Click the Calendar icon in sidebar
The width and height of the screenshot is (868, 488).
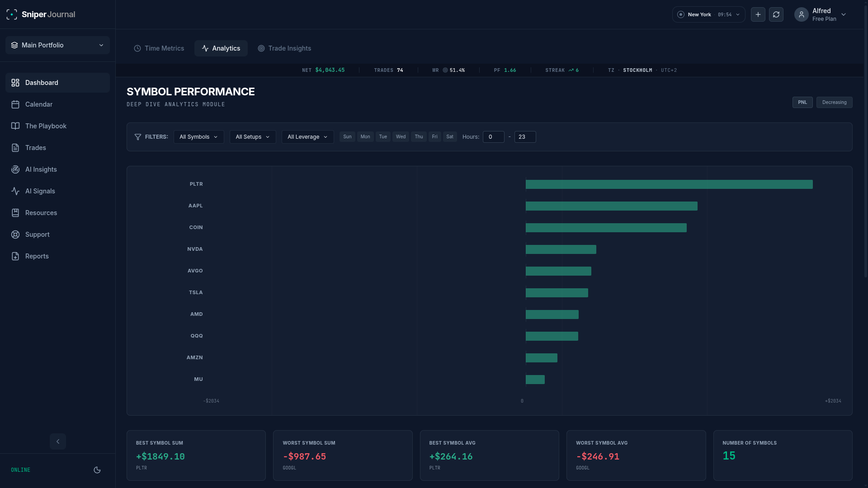click(x=15, y=104)
